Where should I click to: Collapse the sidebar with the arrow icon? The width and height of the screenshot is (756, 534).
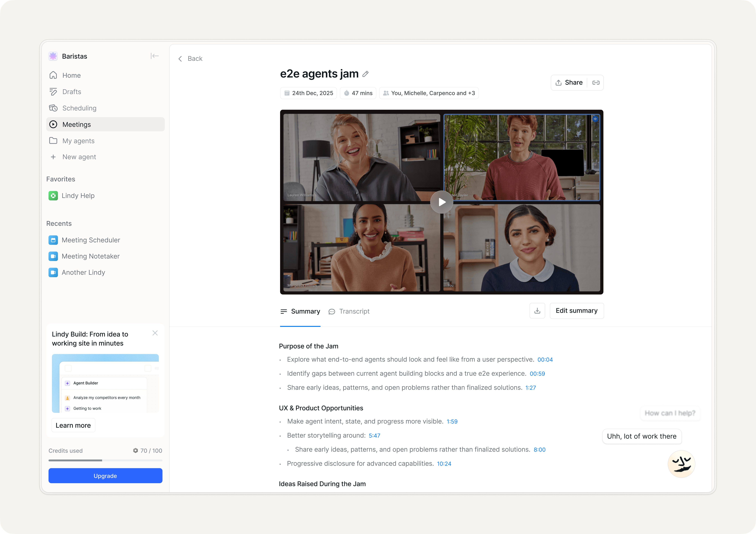155,56
